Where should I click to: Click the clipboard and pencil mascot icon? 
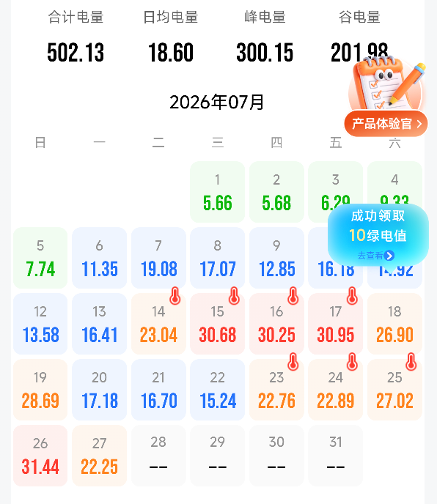tap(388, 84)
